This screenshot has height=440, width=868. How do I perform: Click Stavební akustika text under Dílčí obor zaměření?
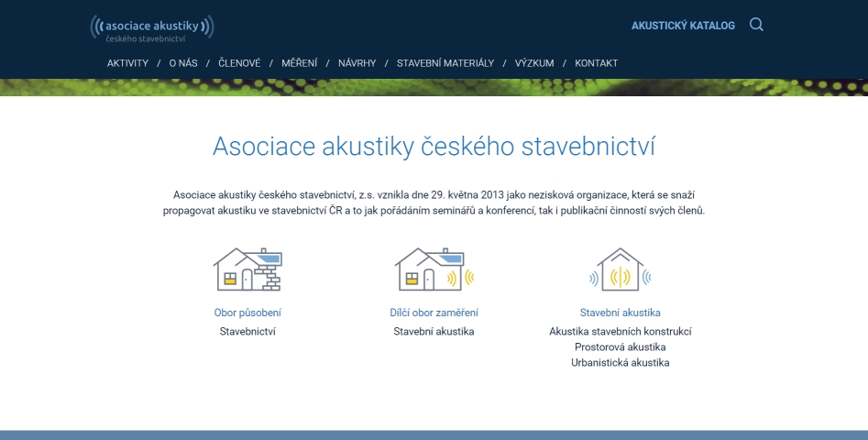coord(434,332)
